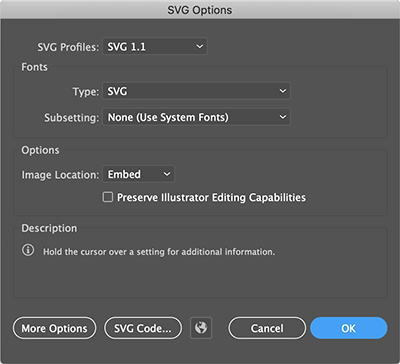Click the 'Image Location:' label
The image size is (400, 364).
(x=60, y=175)
